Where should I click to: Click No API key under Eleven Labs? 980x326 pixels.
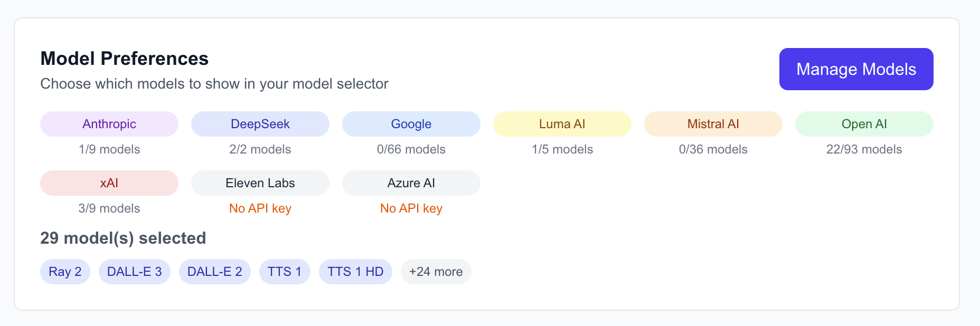click(x=260, y=208)
